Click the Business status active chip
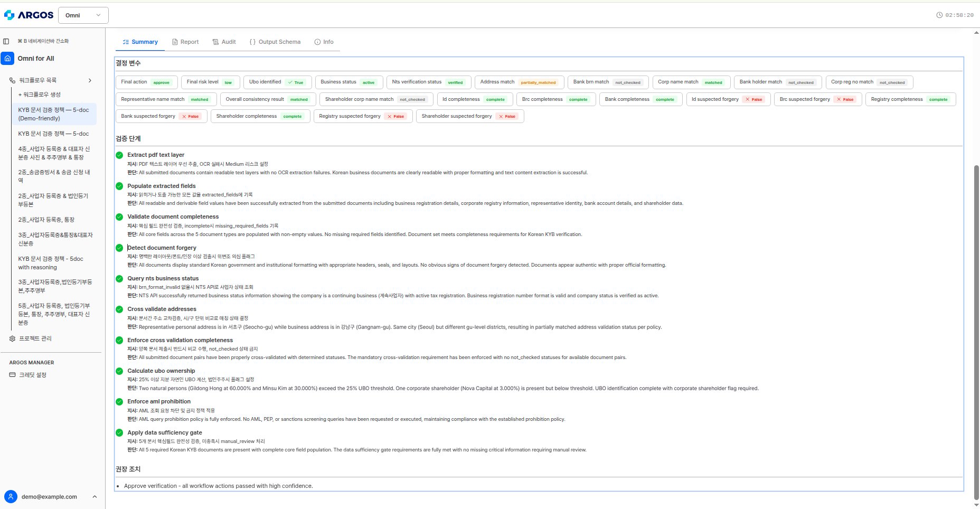This screenshot has width=980, height=509. [349, 82]
